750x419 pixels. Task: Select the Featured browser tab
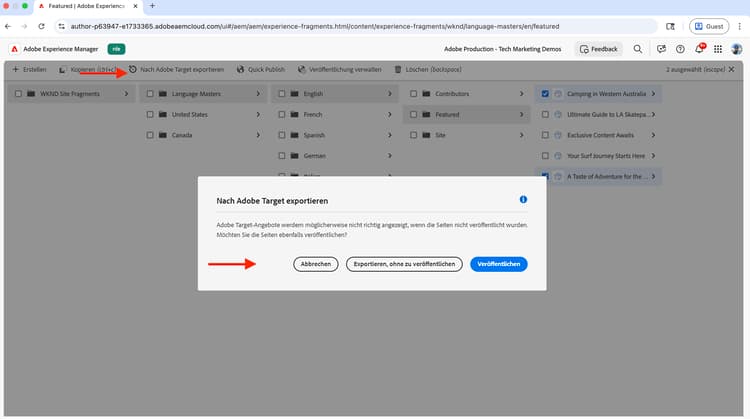coord(86,6)
